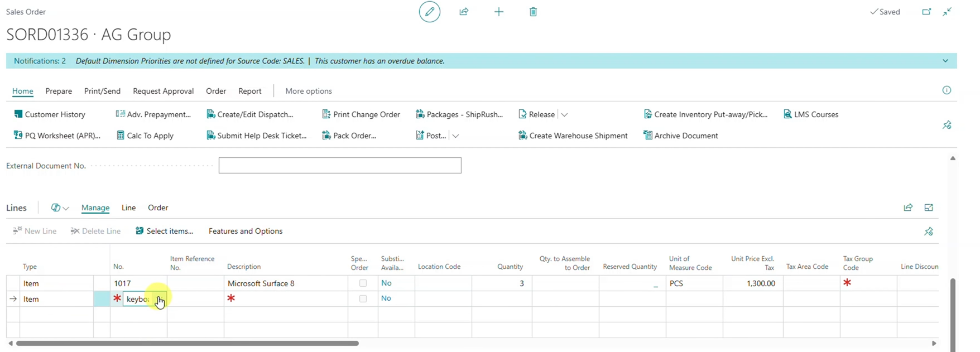Click Create/Edit Dispatch action
This screenshot has width=980, height=352.
pyautogui.click(x=249, y=114)
